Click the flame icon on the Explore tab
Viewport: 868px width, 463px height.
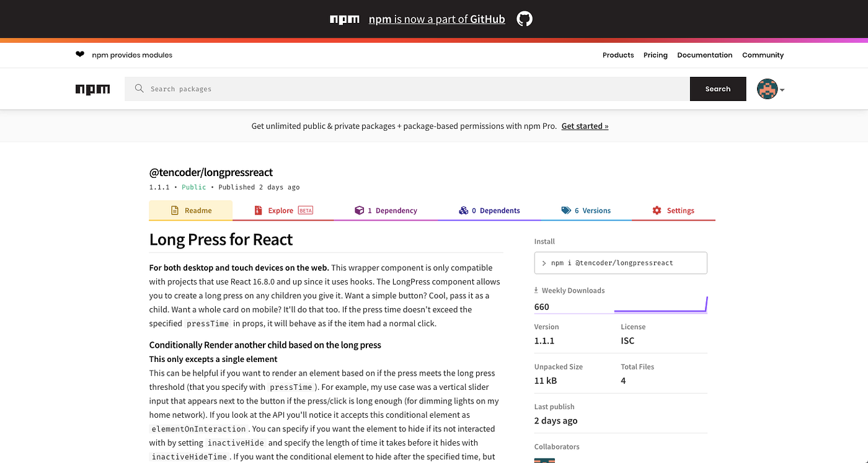click(258, 210)
